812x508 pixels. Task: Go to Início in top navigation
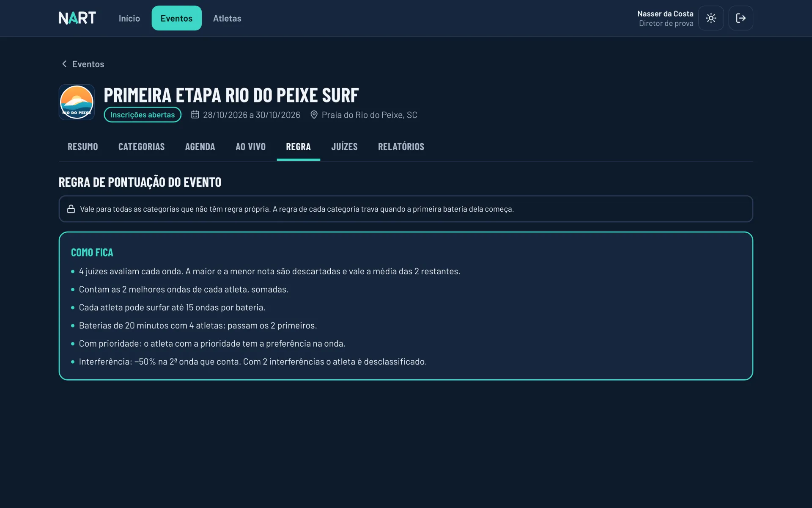(129, 18)
